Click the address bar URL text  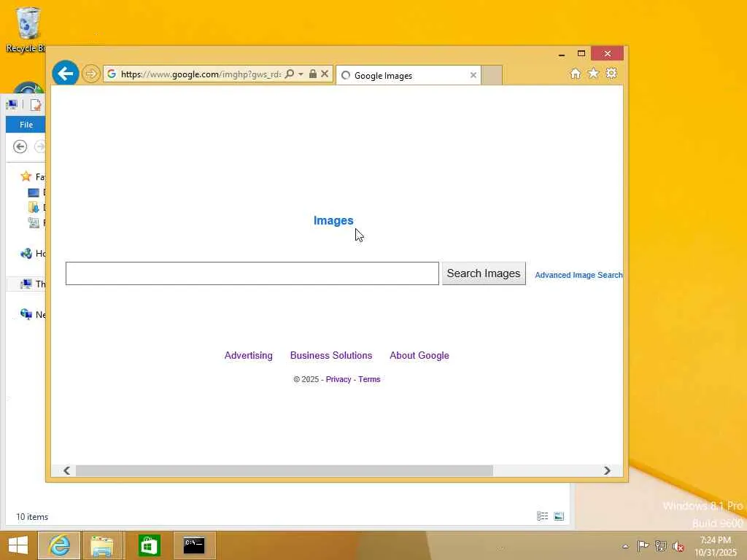coord(201,74)
